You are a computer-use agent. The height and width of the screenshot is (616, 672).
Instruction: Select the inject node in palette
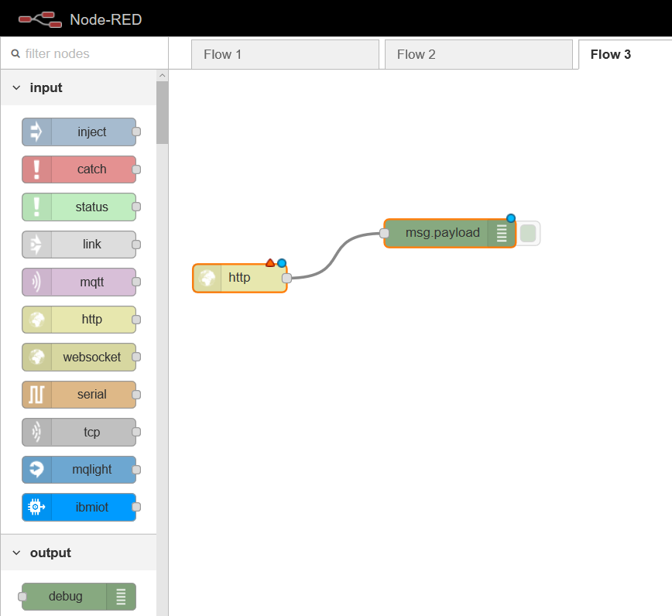[79, 132]
